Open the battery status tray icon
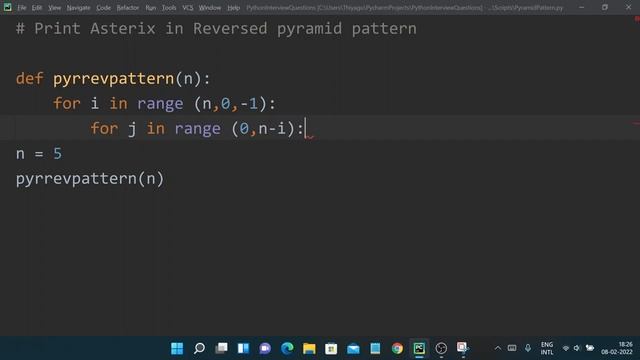640x360 pixels. (x=590, y=348)
